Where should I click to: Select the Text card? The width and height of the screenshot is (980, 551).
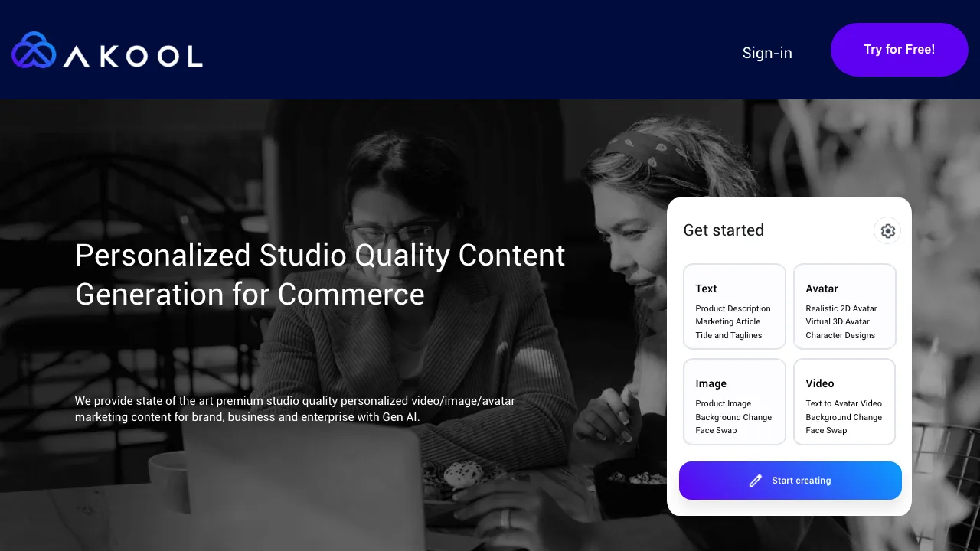pos(735,306)
